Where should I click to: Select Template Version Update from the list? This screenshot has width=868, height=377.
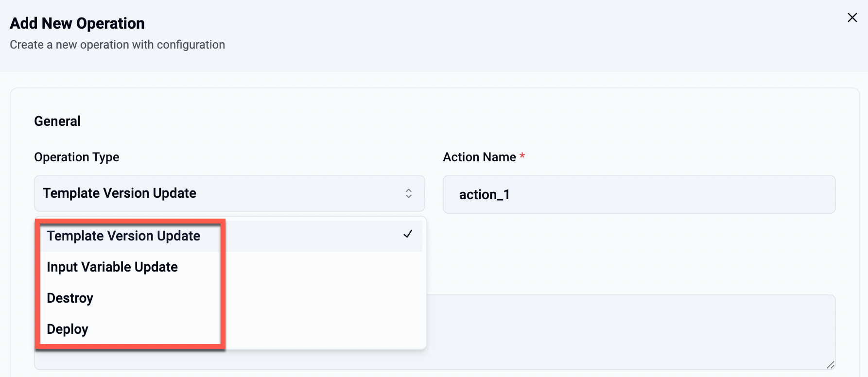[x=123, y=236]
